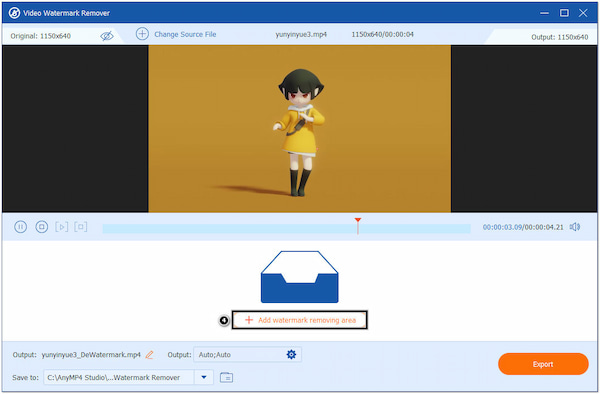
Task: Click the Video Watermark Remover app logo
Action: (x=14, y=13)
